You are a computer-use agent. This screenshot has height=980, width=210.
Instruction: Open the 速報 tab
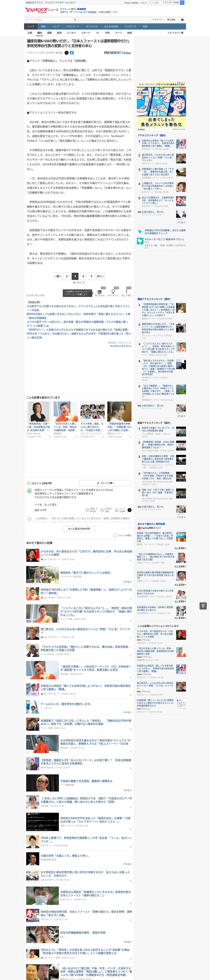click(43, 27)
